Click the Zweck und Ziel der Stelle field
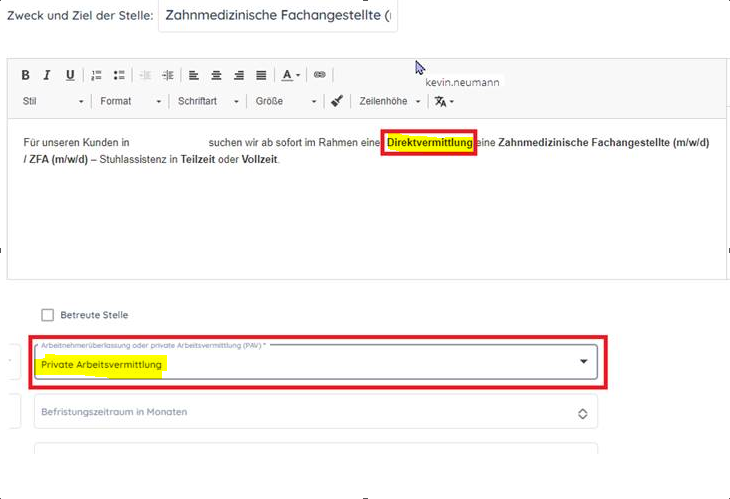 (x=277, y=17)
